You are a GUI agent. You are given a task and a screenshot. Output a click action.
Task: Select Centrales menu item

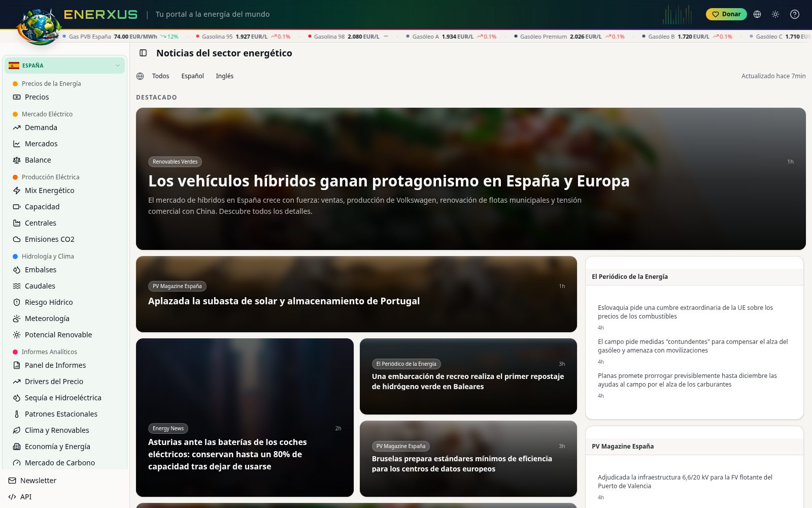click(64, 223)
